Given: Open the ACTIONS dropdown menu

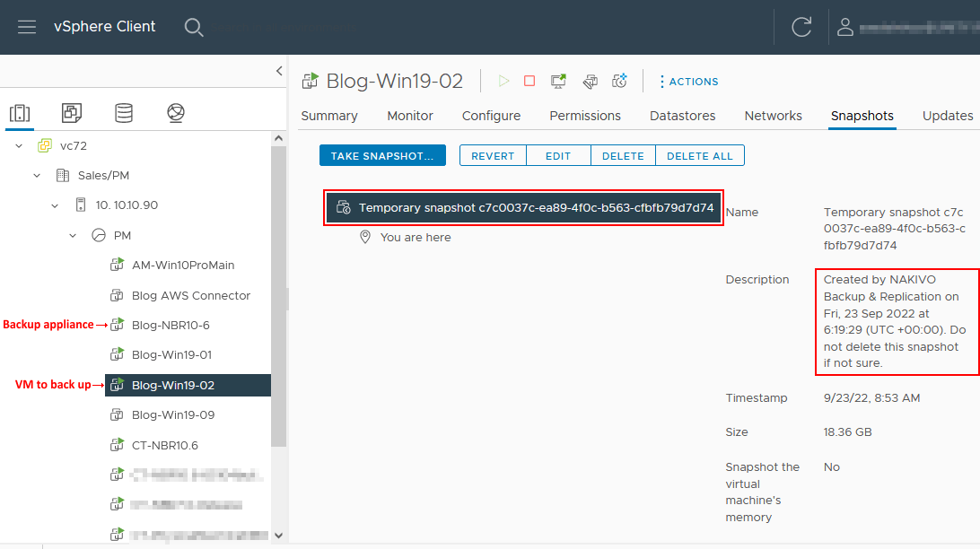Looking at the screenshot, I should point(688,82).
